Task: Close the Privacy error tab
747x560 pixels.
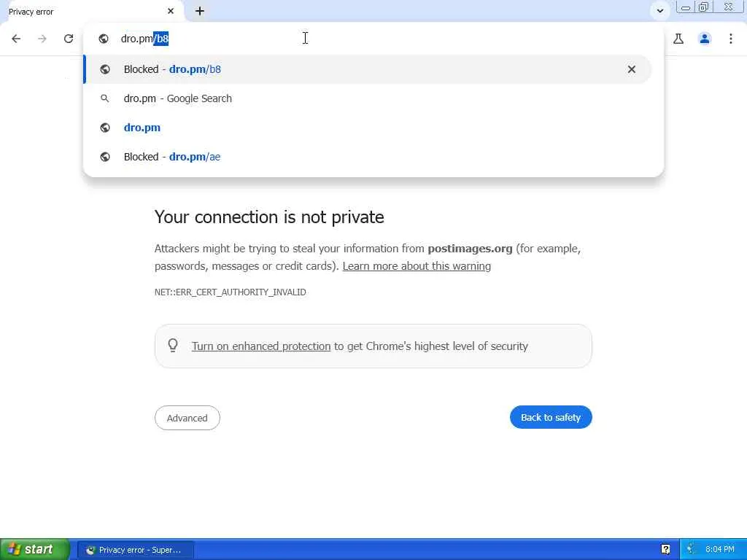Action: 171,11
